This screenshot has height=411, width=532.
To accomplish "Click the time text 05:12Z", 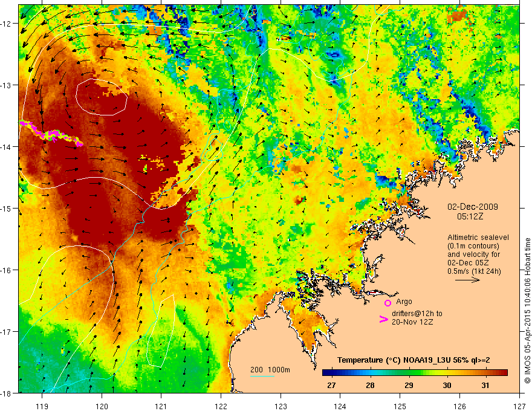I will [470, 216].
